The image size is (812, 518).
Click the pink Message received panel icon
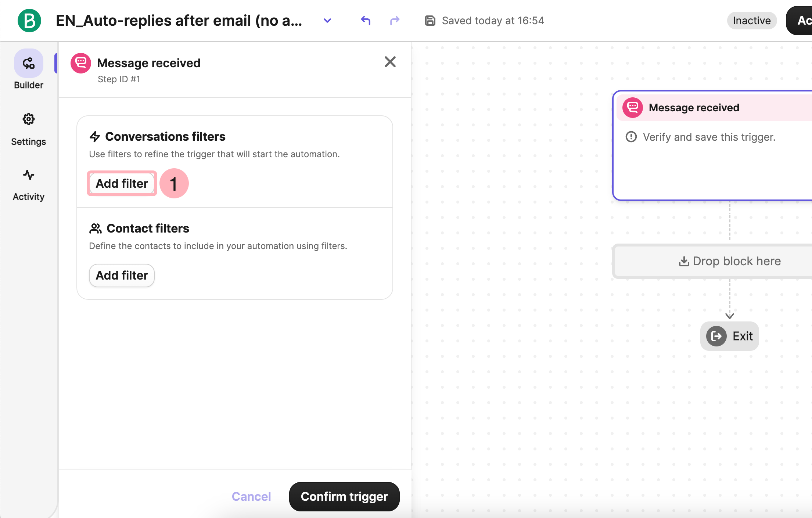coord(81,63)
